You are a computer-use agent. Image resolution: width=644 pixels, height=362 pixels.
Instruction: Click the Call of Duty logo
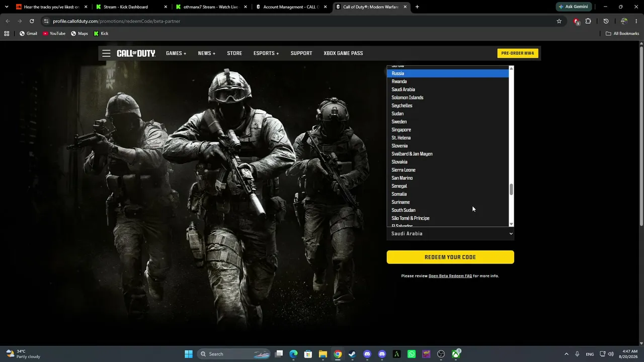[136, 53]
